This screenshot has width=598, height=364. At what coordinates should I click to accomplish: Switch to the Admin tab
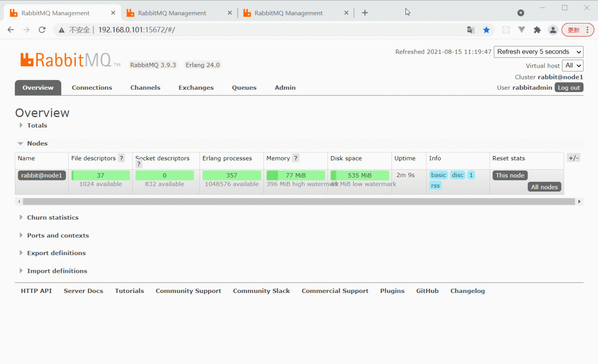tap(285, 87)
